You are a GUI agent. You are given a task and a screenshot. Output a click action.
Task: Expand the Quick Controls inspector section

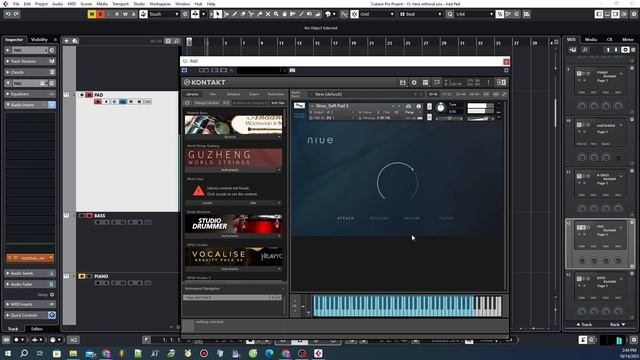click(x=30, y=315)
